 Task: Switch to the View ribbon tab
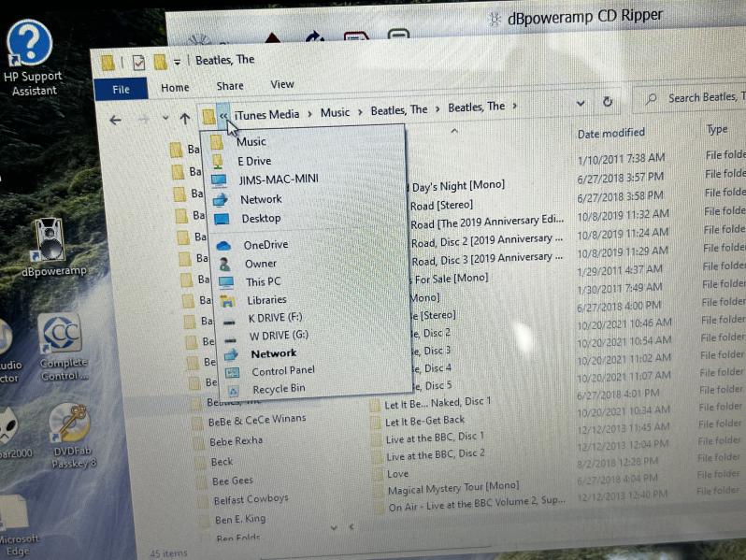(282, 85)
